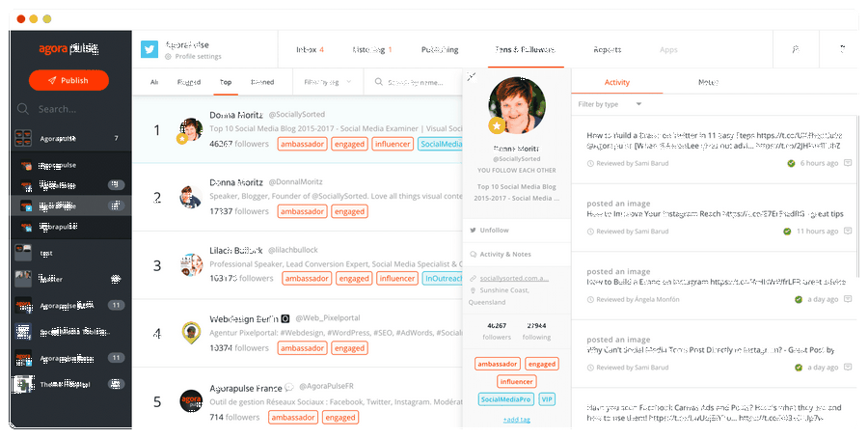Click the Webdesign Berlin map pin avatar
Image resolution: width=868 pixels, height=438 pixels.
tap(191, 333)
